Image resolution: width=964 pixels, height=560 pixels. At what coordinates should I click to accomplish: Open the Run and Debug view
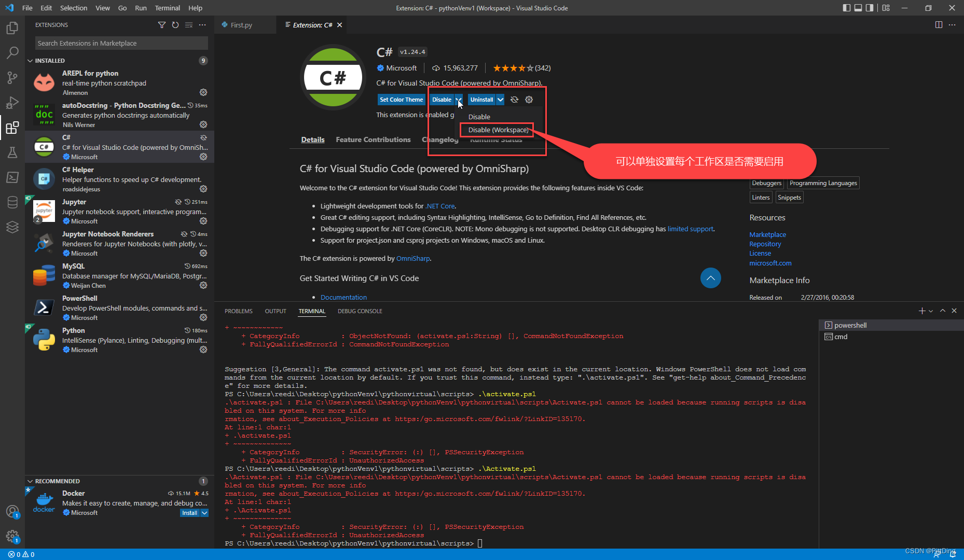[x=12, y=102]
